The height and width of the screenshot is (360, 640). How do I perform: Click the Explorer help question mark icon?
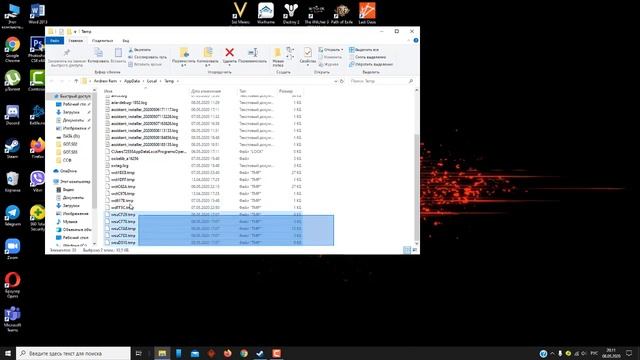coord(416,40)
